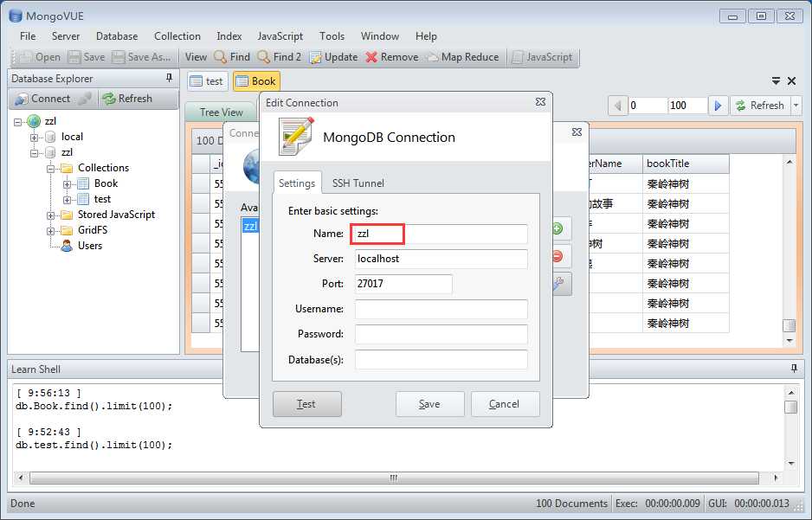
Task: Select the GridFS folder
Action: 85,230
